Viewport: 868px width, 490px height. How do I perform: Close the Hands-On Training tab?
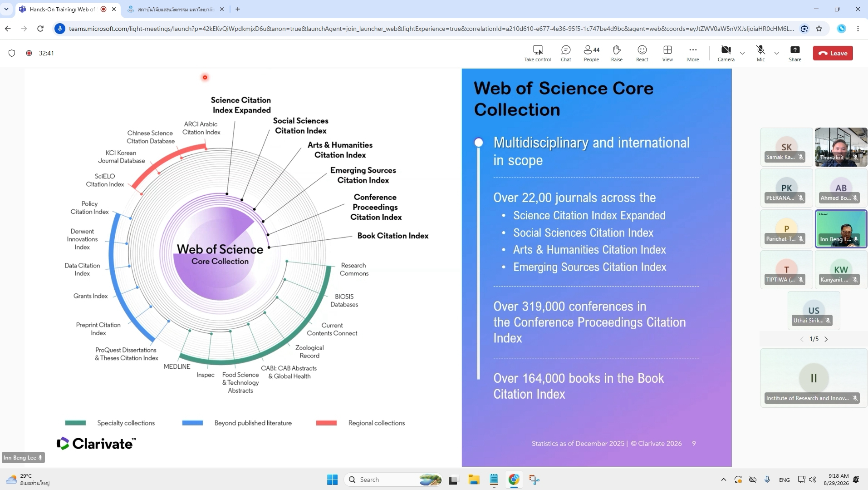[114, 9]
